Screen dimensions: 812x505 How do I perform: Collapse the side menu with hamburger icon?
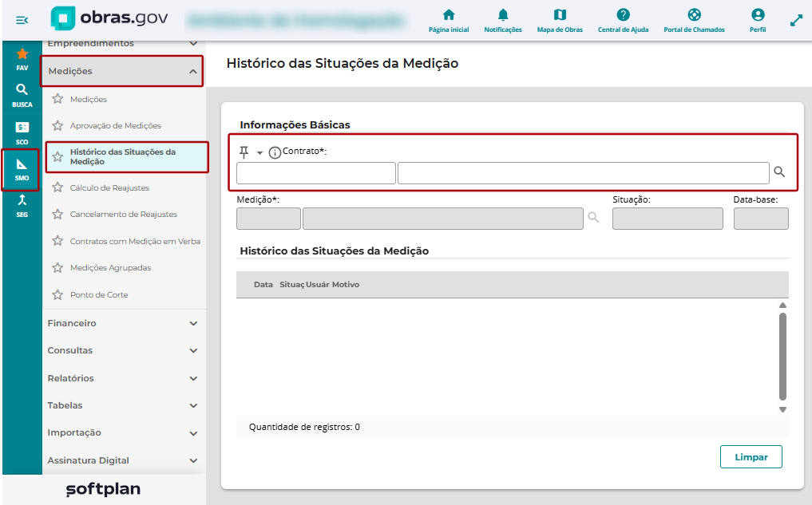[x=22, y=20]
